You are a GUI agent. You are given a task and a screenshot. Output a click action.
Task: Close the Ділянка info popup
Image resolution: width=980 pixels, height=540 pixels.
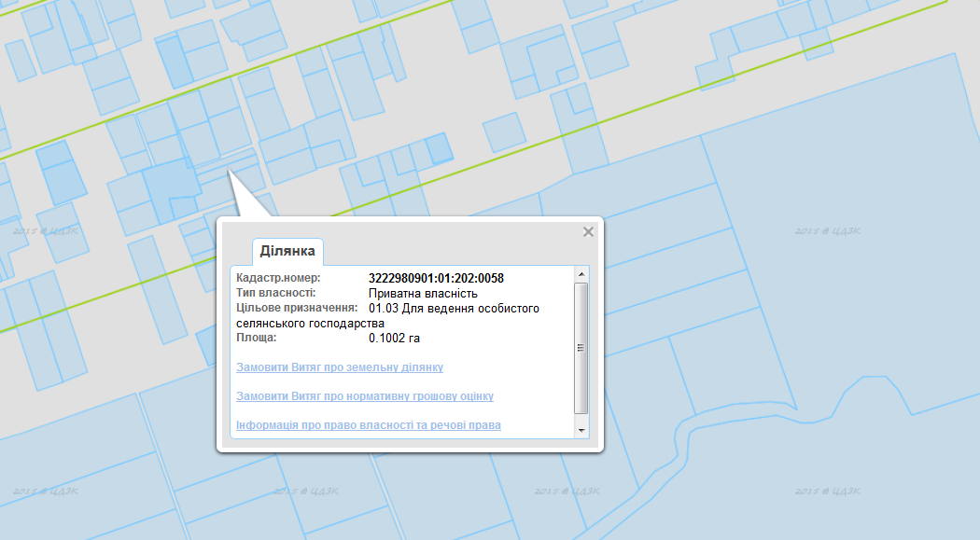tap(588, 231)
